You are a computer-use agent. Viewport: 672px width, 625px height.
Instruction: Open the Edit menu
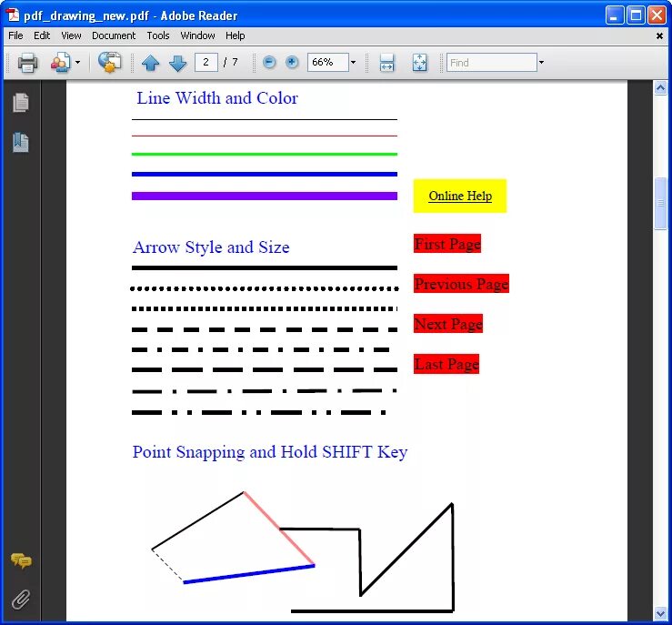coord(42,35)
